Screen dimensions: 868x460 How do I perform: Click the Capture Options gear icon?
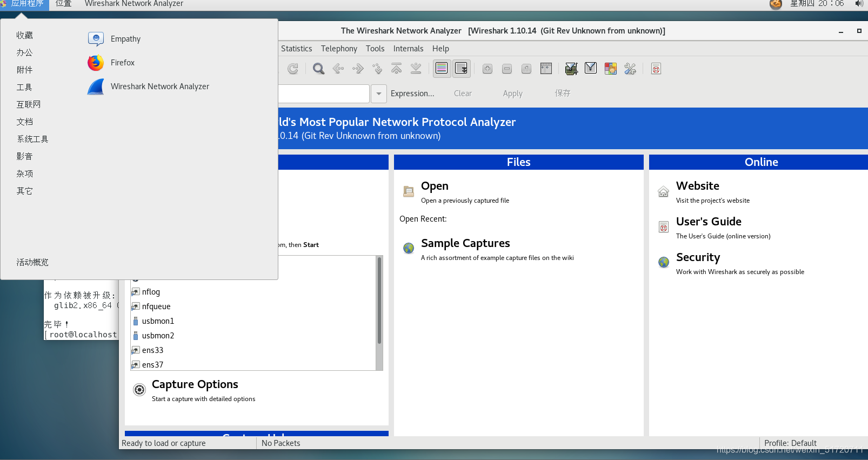pos(139,390)
